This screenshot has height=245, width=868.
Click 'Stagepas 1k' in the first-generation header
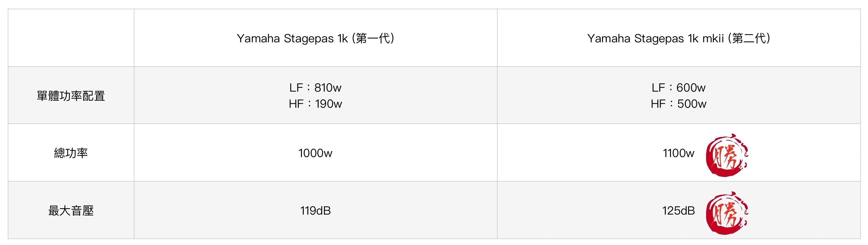click(315, 38)
